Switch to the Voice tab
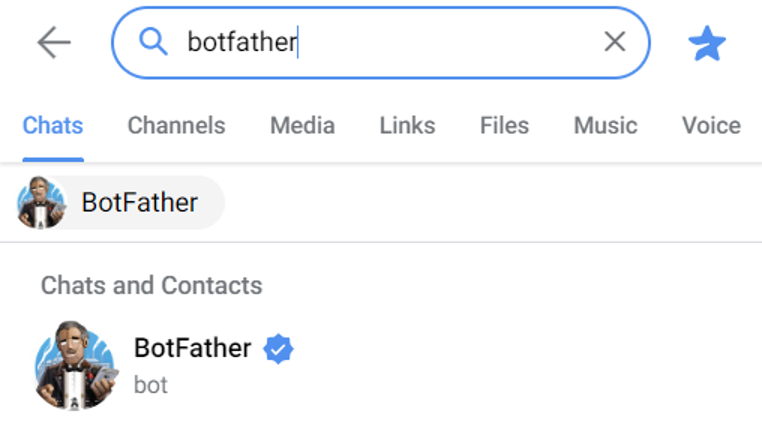The height and width of the screenshot is (432, 762). tap(711, 126)
